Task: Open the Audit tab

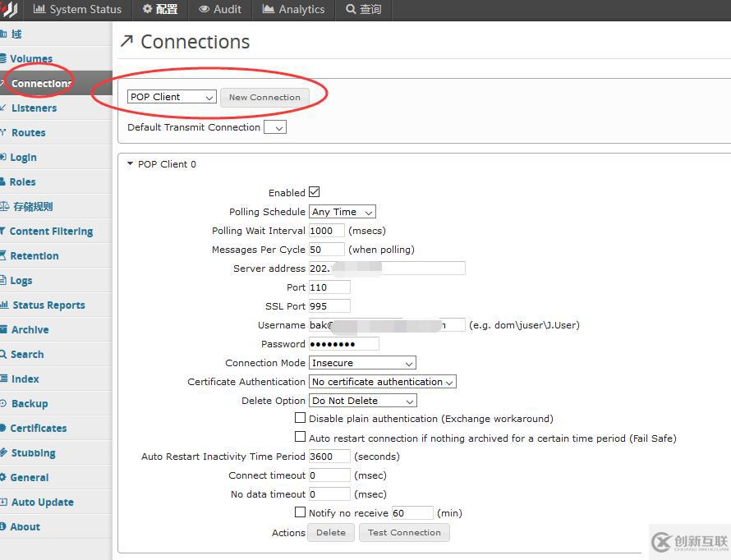Action: pyautogui.click(x=220, y=9)
